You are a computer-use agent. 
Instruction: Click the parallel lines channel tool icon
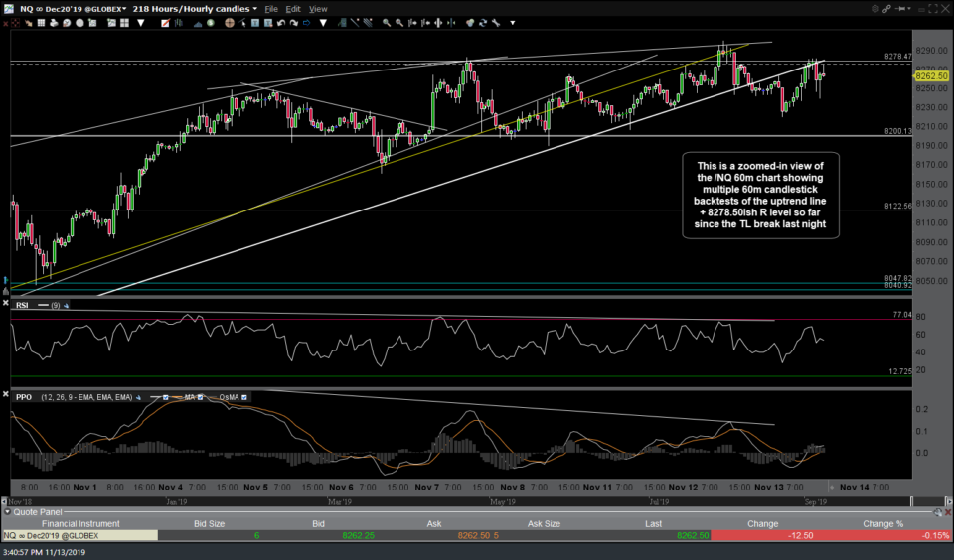coord(368,23)
